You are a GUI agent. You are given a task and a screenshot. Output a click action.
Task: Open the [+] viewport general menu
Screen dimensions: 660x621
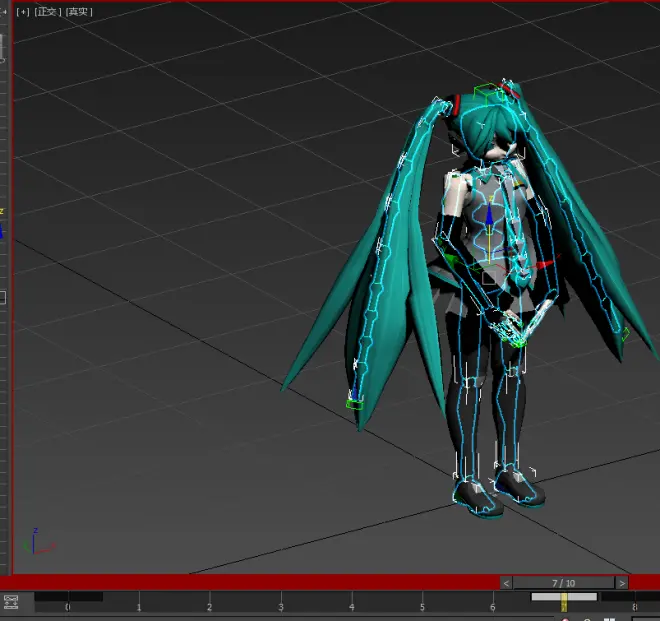click(23, 12)
